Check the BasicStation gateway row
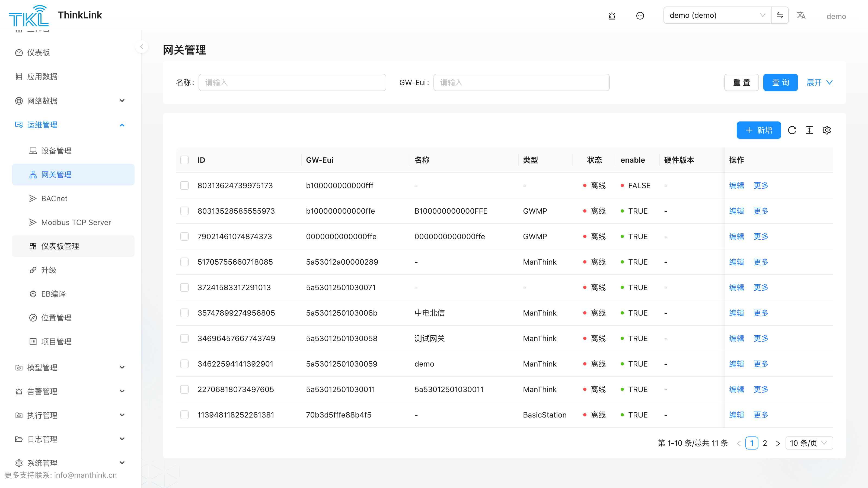 [x=184, y=415]
